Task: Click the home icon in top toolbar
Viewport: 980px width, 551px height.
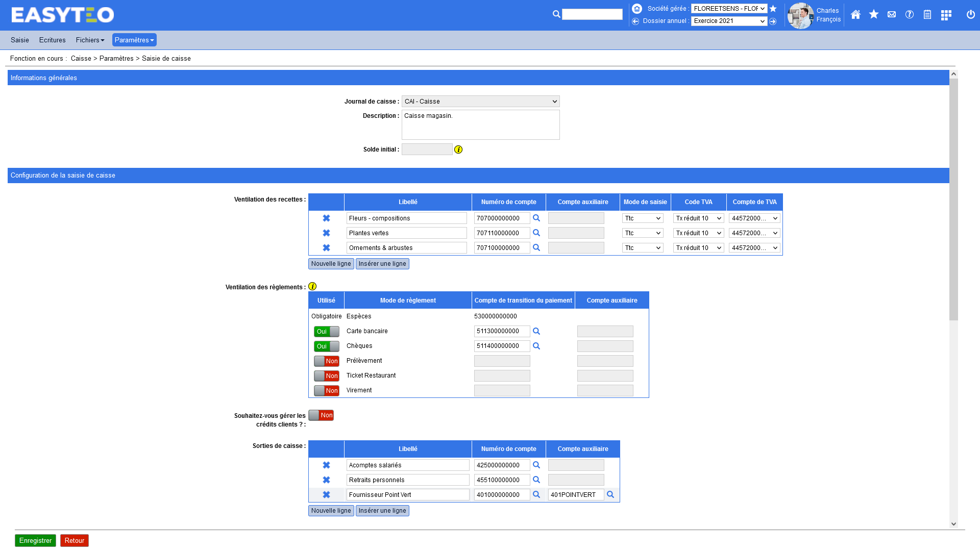Action: tap(855, 15)
